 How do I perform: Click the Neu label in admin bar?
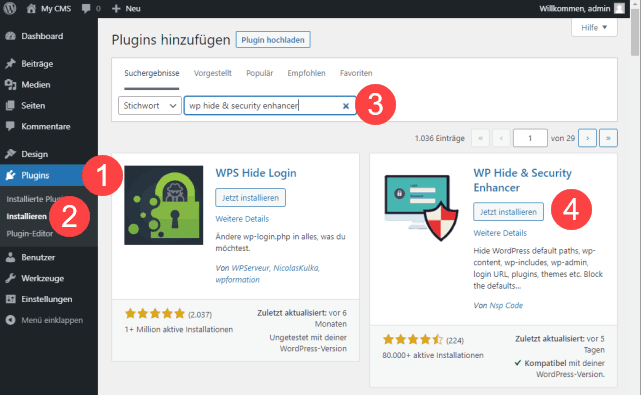coord(133,9)
